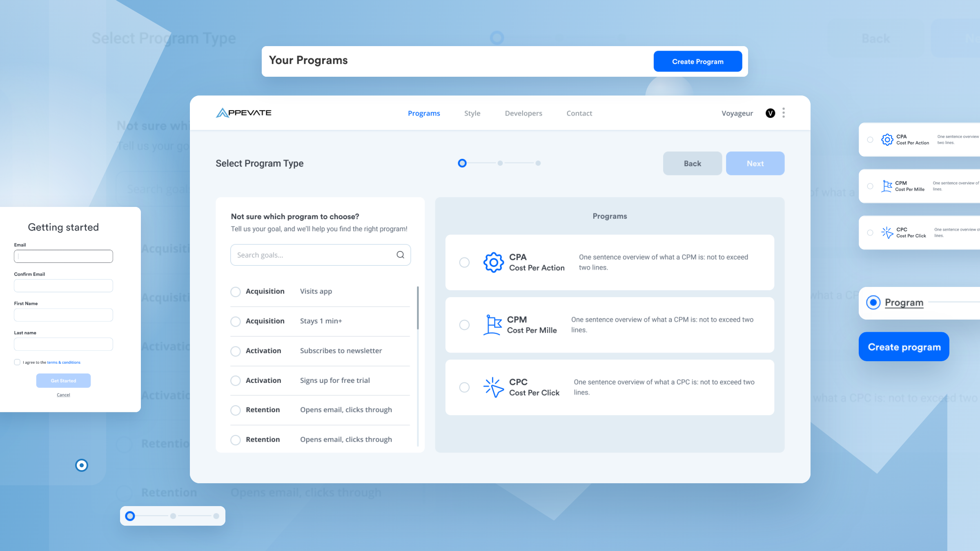Image resolution: width=980 pixels, height=551 pixels.
Task: Select the Program radio in the side card
Action: [x=873, y=302]
